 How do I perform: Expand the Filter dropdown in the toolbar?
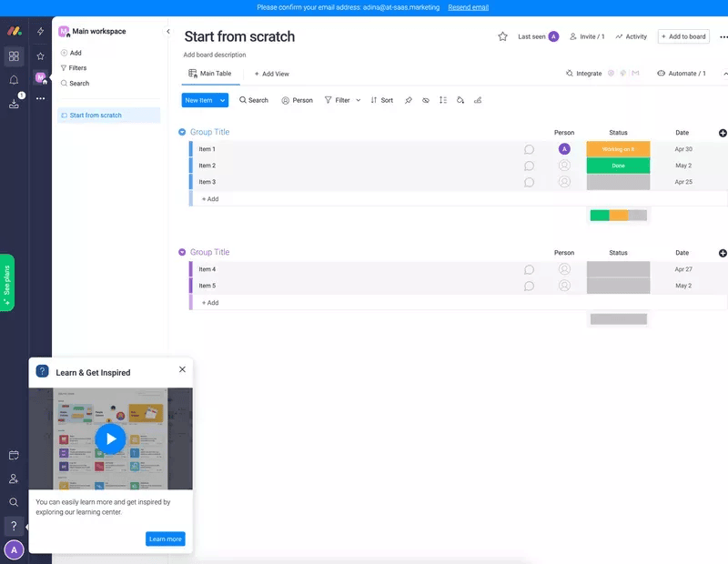(x=360, y=100)
